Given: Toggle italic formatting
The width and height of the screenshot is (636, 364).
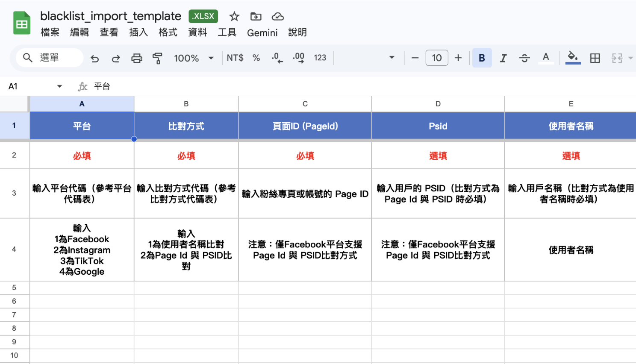Looking at the screenshot, I should pos(503,58).
